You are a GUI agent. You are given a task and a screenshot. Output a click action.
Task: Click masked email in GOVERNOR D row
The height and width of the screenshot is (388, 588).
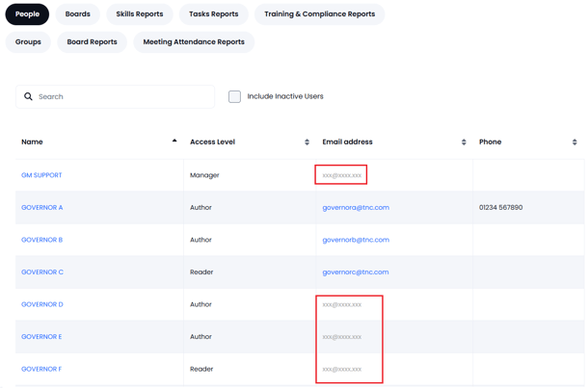click(x=342, y=304)
